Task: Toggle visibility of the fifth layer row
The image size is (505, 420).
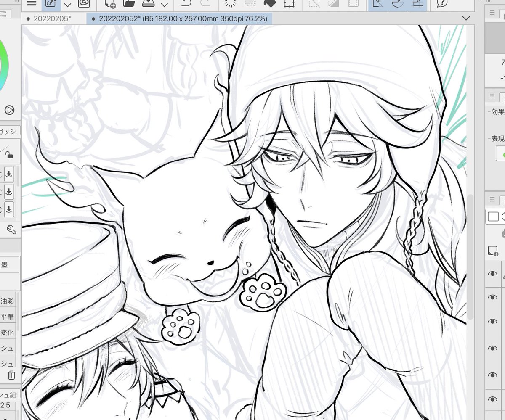Action: tap(492, 375)
